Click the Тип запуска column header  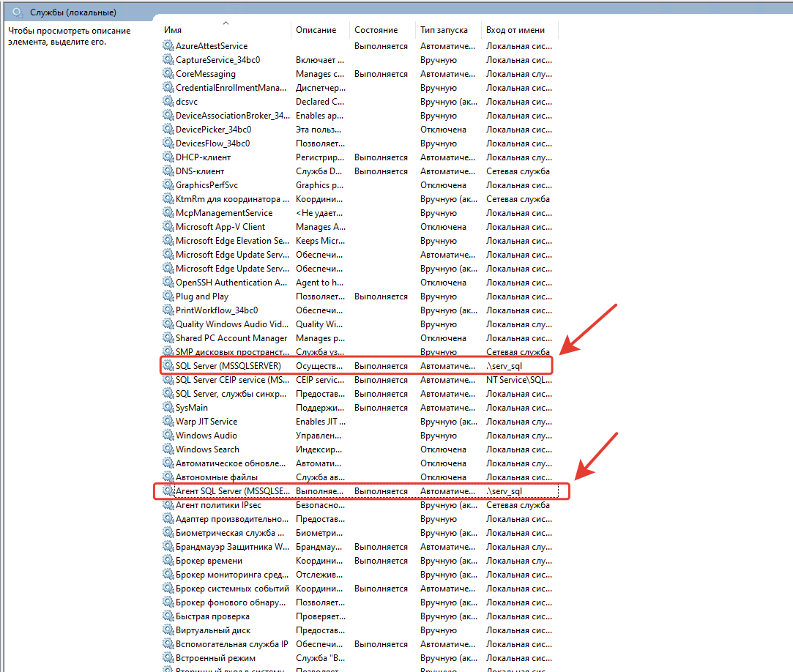pos(443,30)
